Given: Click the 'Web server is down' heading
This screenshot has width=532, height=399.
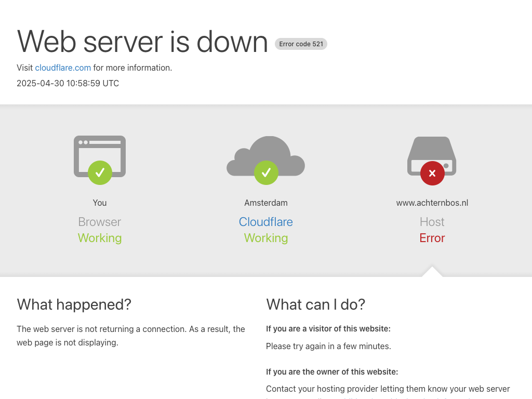Looking at the screenshot, I should pyautogui.click(x=142, y=42).
